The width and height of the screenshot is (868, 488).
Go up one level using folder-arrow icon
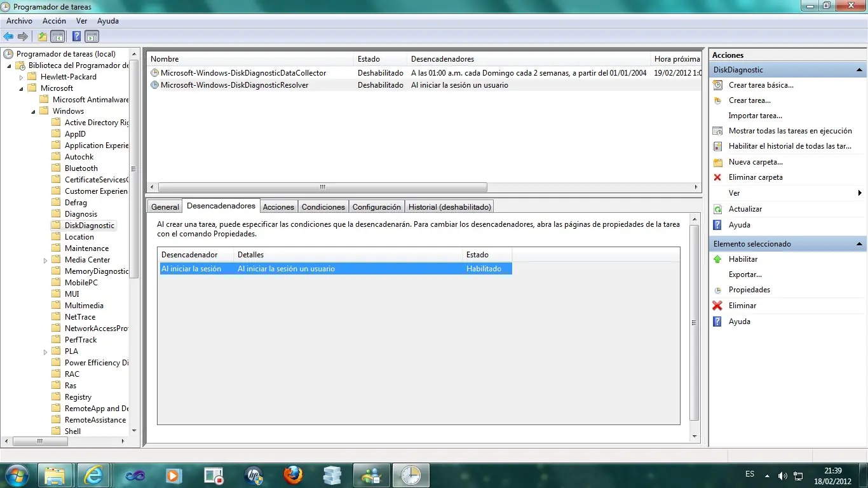point(43,37)
